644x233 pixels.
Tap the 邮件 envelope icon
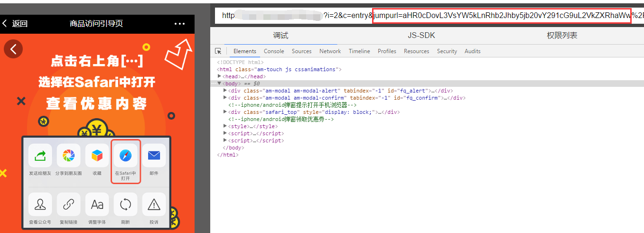(154, 156)
